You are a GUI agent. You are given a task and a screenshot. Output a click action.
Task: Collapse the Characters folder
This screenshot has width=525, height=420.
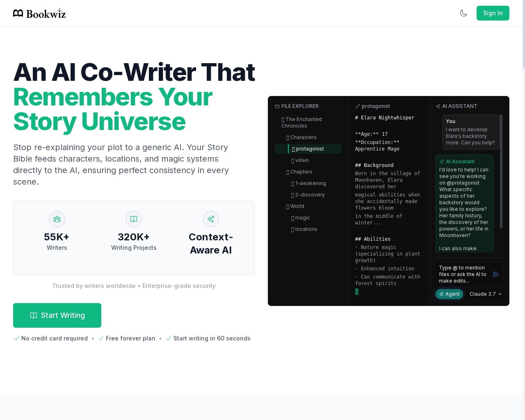(301, 137)
